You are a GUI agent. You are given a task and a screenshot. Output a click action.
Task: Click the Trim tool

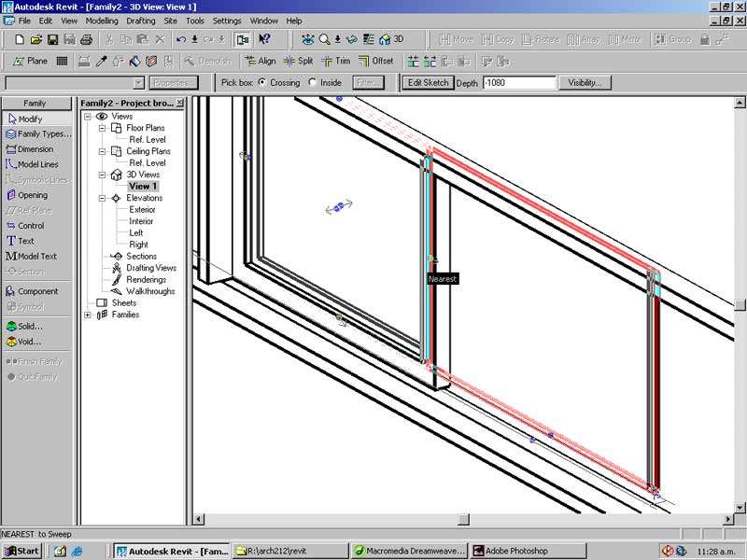tap(336, 61)
